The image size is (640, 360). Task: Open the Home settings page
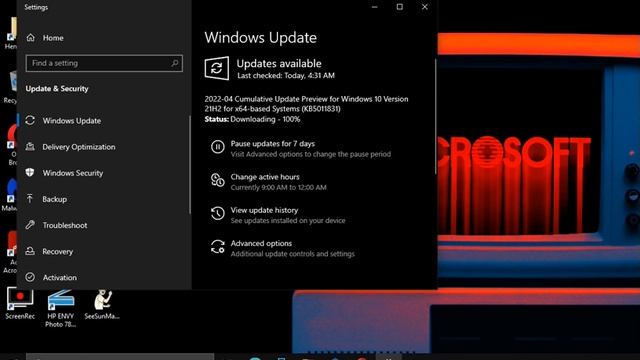[x=53, y=38]
